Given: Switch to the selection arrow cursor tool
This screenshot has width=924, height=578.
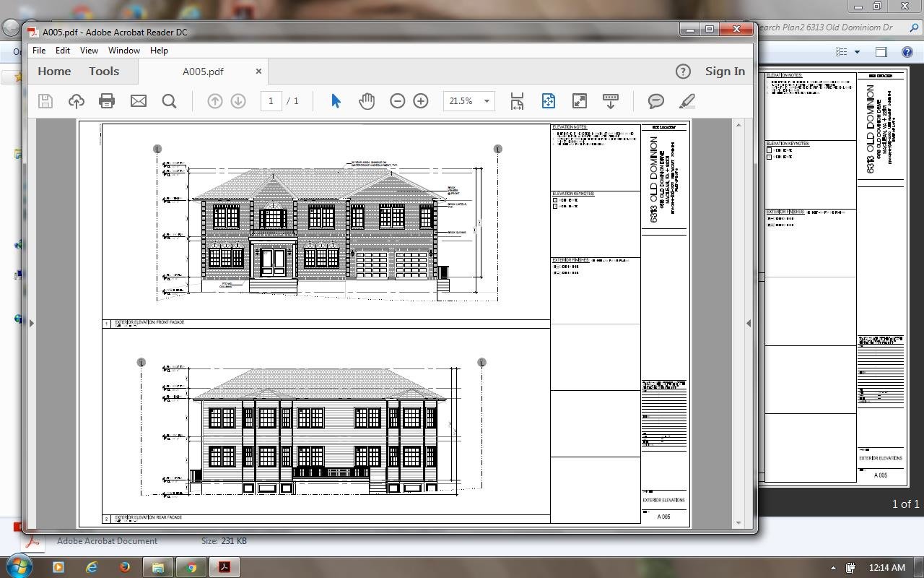Looking at the screenshot, I should 335,101.
